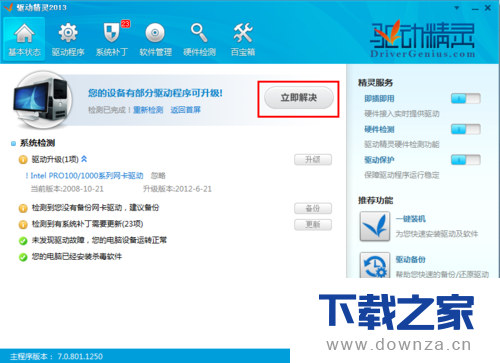Click the DriverGenius.com logo
Viewport: 500px width, 363px height.
423,39
